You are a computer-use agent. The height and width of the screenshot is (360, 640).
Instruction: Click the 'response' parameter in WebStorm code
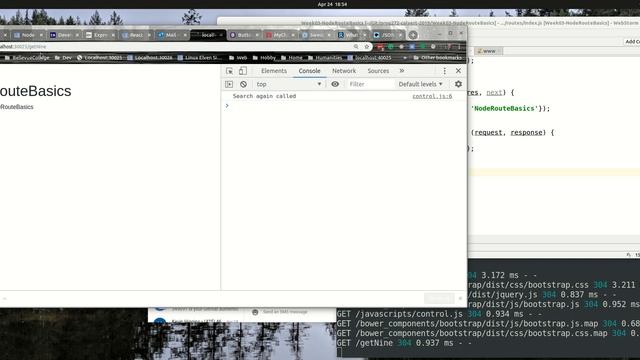[526, 133]
